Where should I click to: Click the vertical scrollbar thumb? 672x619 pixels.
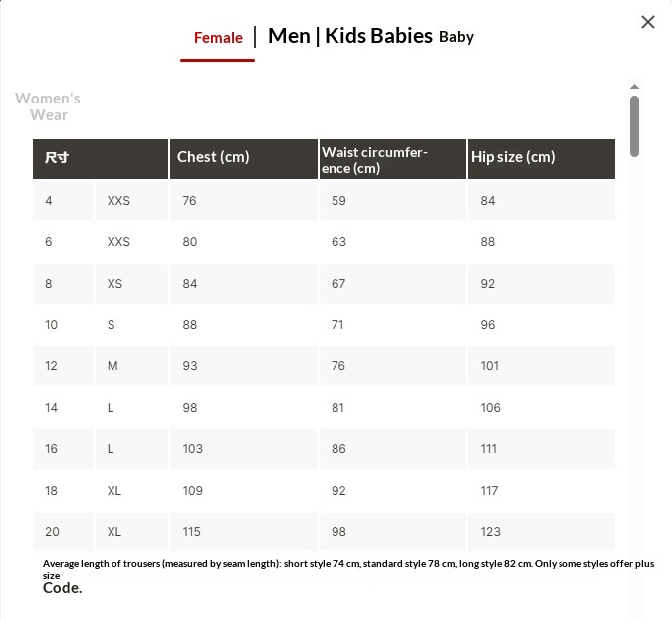coord(634,124)
